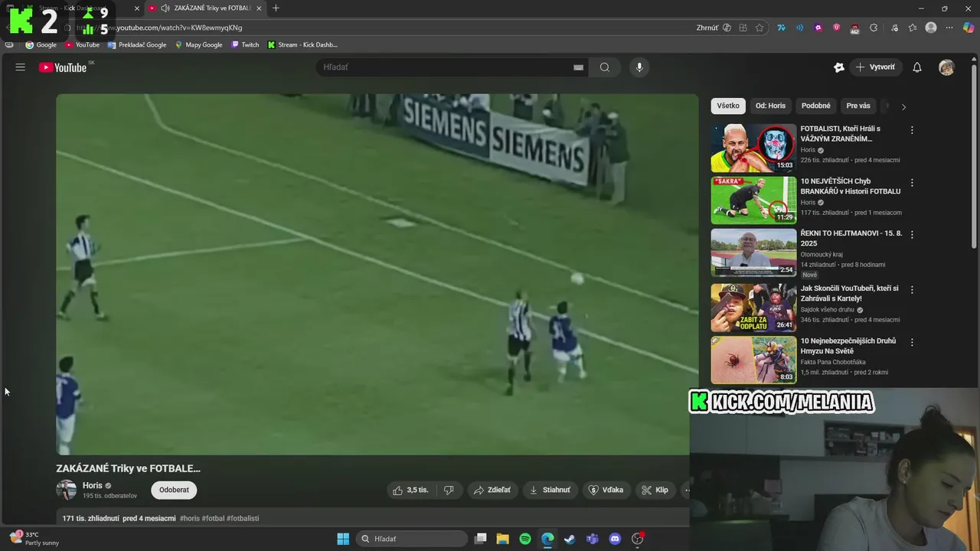
Task: Open video title Jak Skončili YouTubeři
Action: pos(849,293)
